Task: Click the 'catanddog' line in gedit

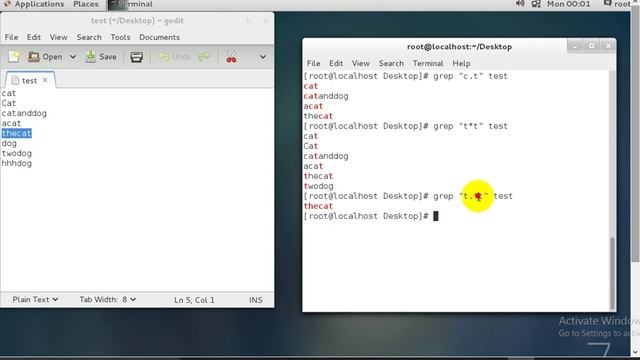Action: click(x=24, y=113)
